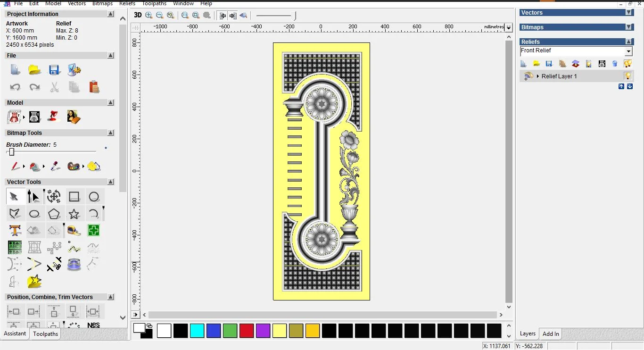Open the Front Relief dropdown
The height and width of the screenshot is (350, 644).
(x=628, y=51)
